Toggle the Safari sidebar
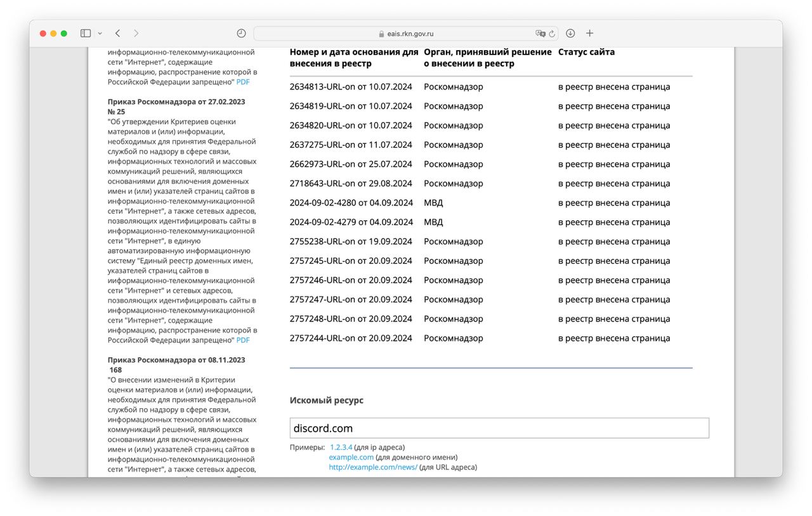 (85, 33)
